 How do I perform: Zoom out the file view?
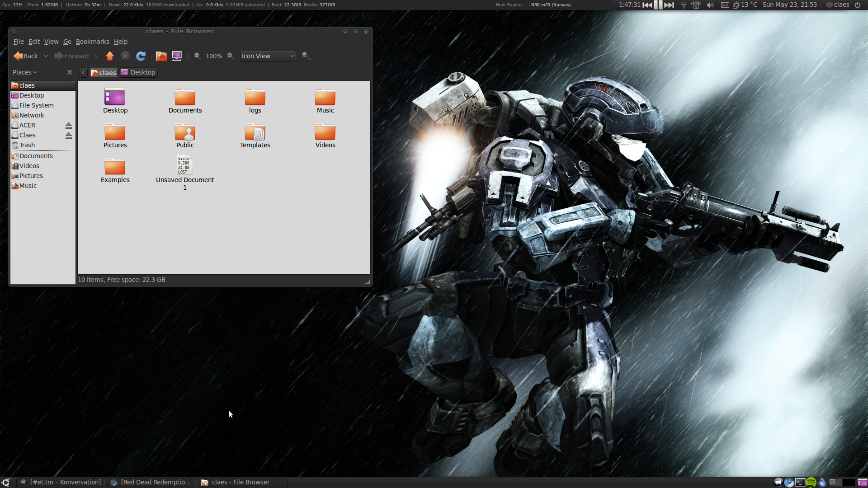(197, 56)
